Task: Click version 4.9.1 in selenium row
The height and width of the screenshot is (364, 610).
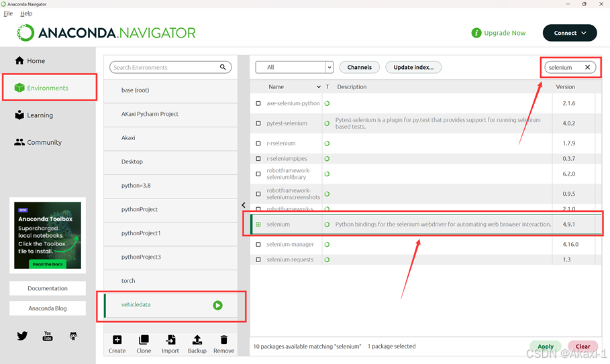Action: (569, 224)
